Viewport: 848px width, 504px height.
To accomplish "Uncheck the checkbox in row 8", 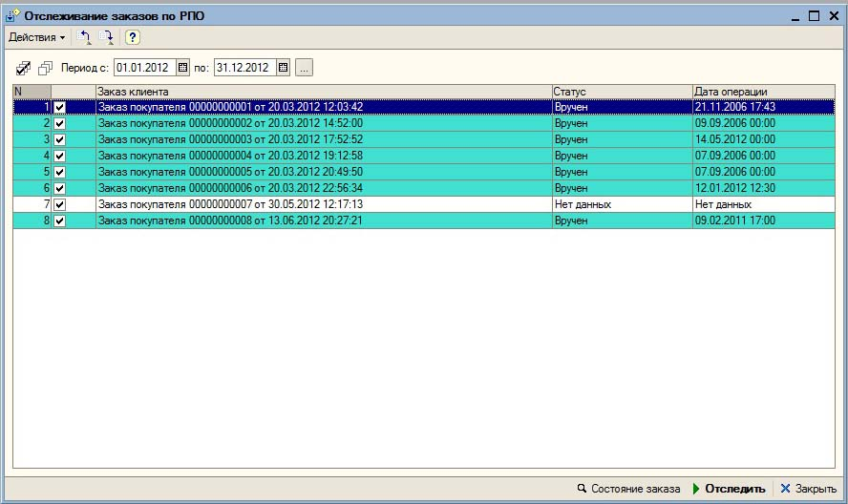I will tap(59, 220).
